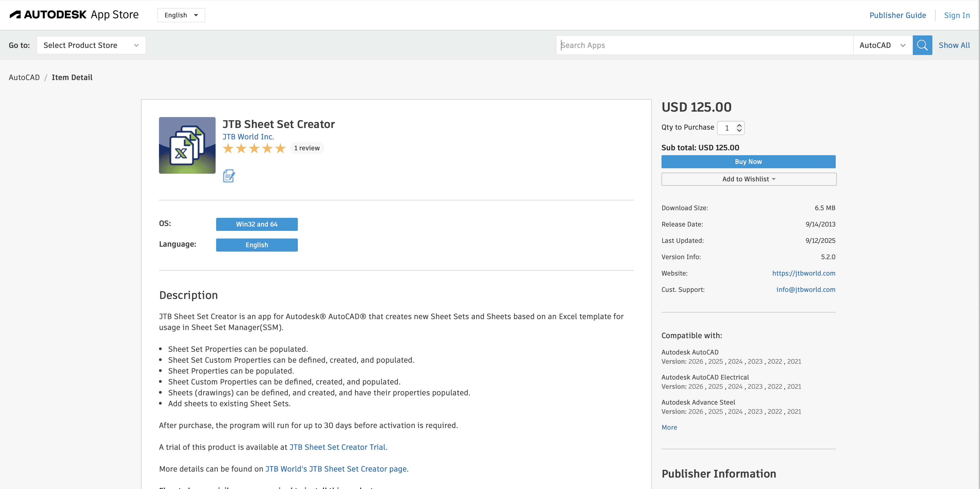This screenshot has width=980, height=489.
Task: Open the jtbworld.com website link
Action: [804, 273]
